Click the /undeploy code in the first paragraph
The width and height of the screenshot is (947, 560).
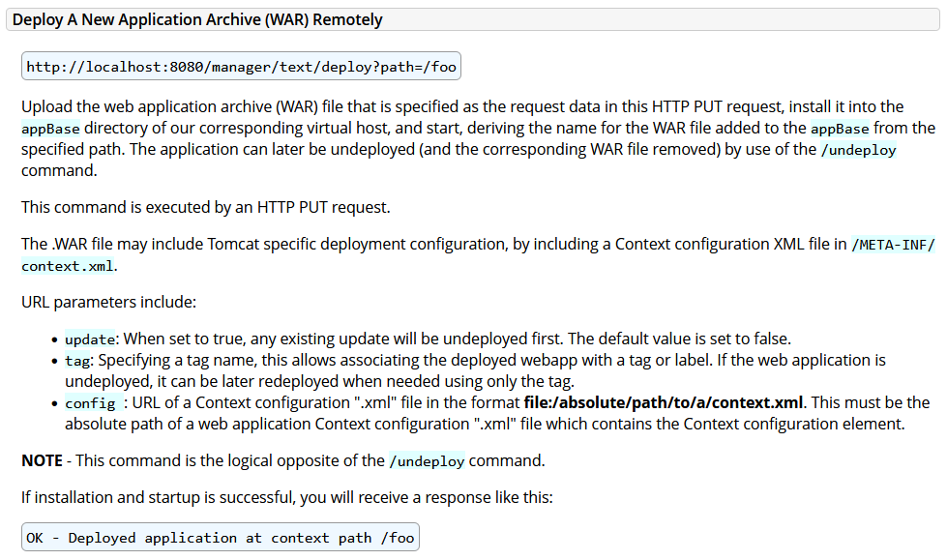[x=858, y=150]
